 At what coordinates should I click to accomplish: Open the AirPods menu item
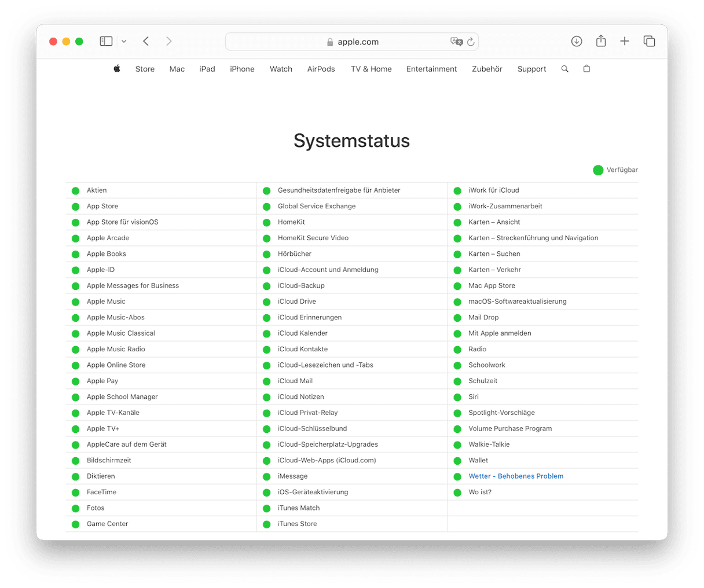tap(321, 69)
